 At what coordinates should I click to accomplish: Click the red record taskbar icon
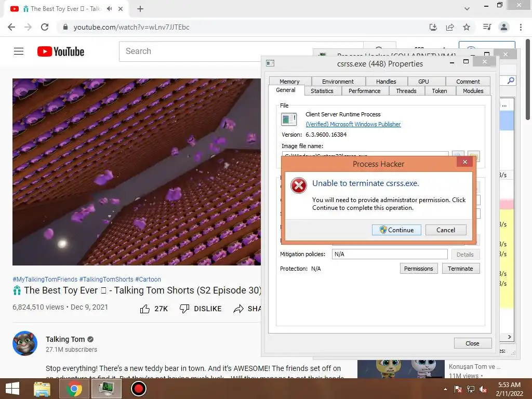138,389
